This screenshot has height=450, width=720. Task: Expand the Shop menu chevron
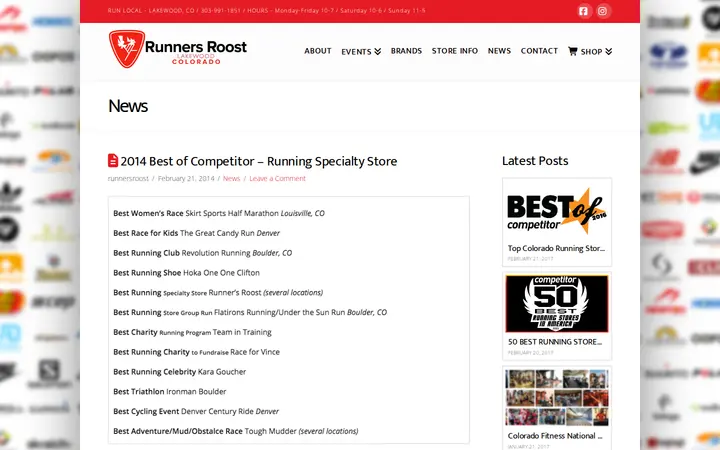click(608, 51)
